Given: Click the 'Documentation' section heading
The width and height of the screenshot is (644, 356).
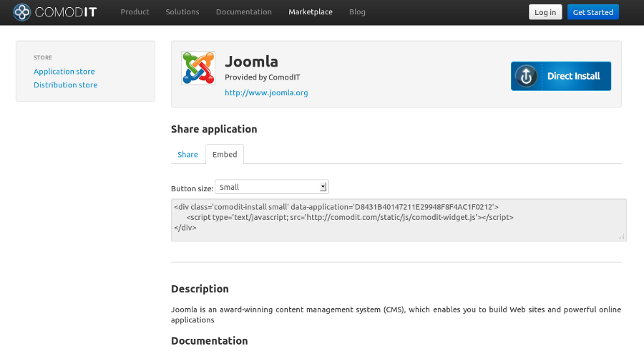Looking at the screenshot, I should [210, 341].
